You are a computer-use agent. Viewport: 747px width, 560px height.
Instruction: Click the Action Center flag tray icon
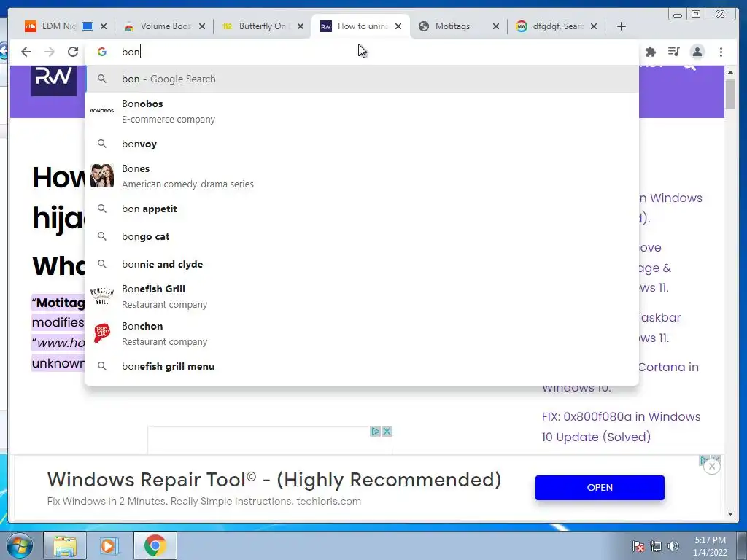[638, 546]
